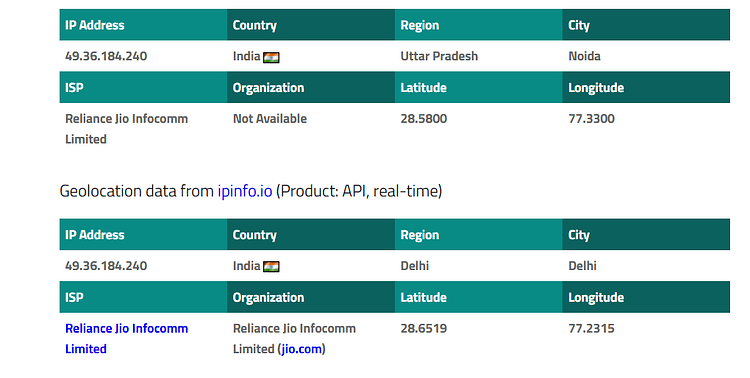Click the Not Available organization cell
Viewport: 750px width, 378px height.
(x=270, y=119)
